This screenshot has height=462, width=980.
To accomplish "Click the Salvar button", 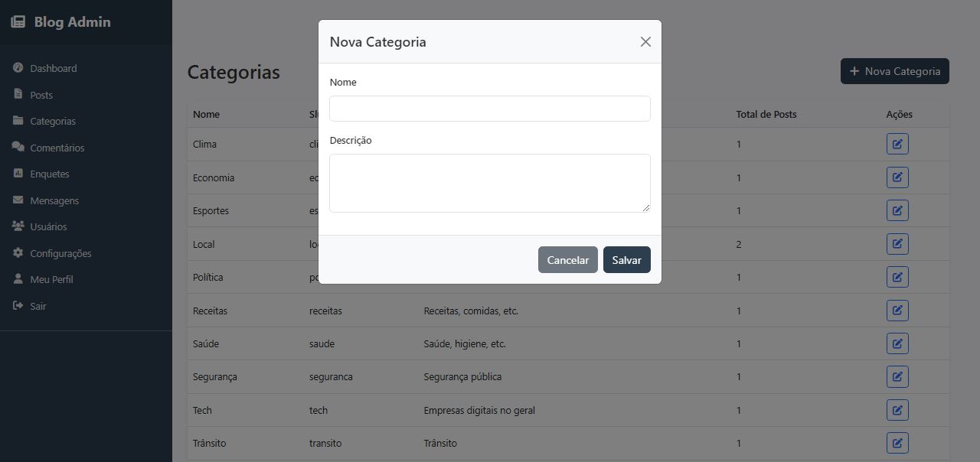I will 627,260.
